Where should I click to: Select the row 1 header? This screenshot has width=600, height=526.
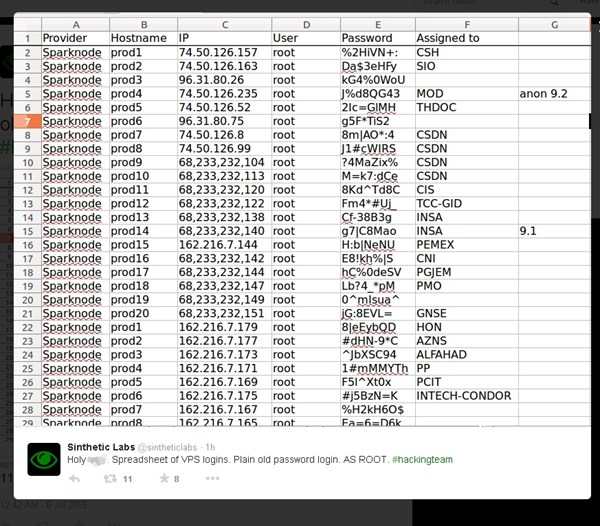click(x=28, y=38)
